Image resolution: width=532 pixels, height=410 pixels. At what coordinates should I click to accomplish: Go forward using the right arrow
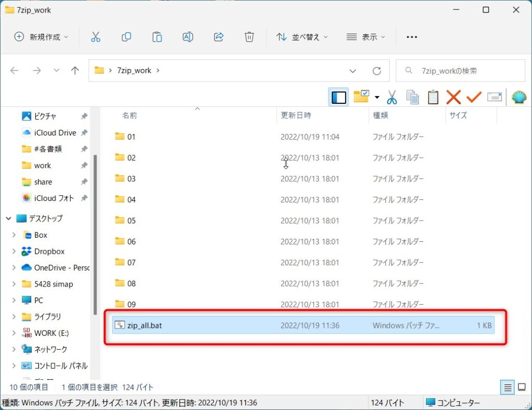(37, 71)
